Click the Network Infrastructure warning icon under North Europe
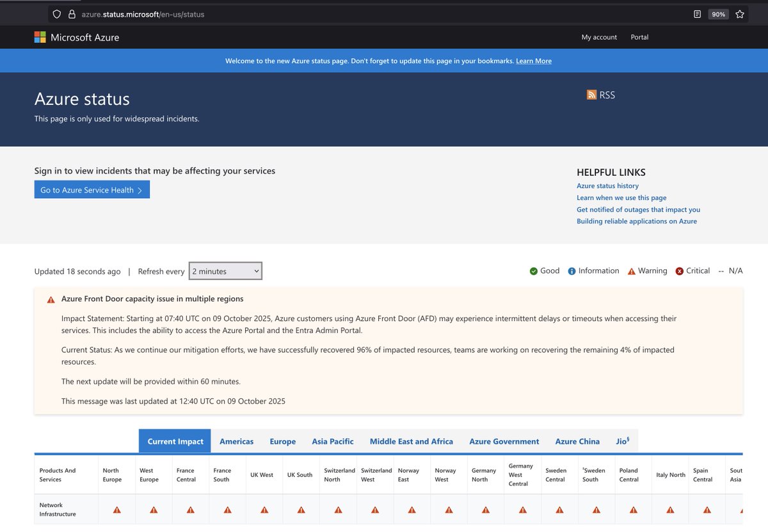The image size is (768, 532). point(116,510)
